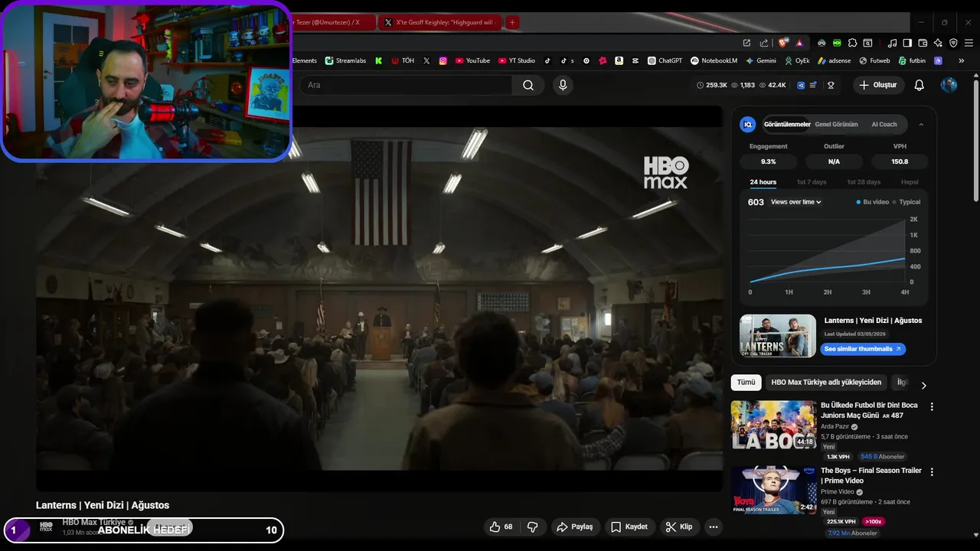The width and height of the screenshot is (980, 551).
Task: Open the browser main hamburger menu
Action: (x=969, y=43)
